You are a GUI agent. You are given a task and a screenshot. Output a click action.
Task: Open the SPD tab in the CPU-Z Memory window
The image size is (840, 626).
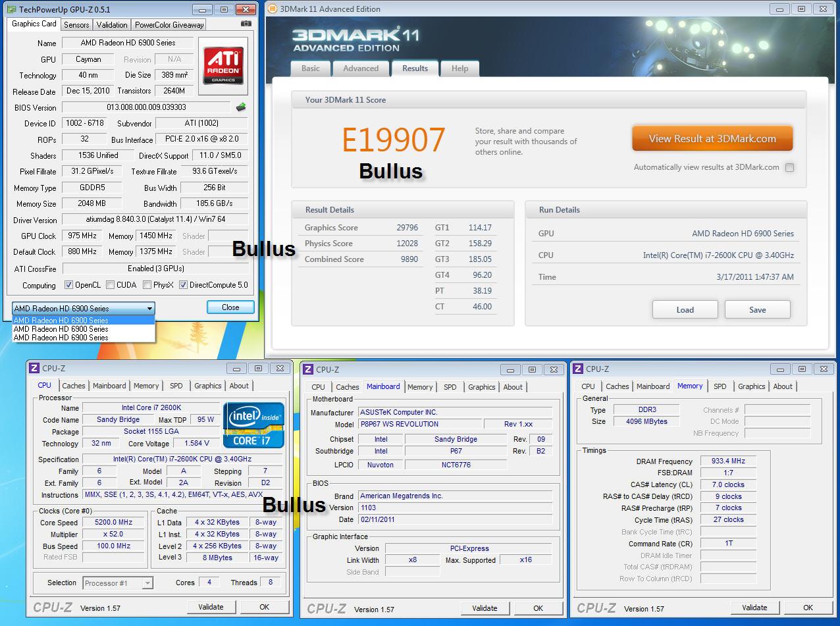pyautogui.click(x=720, y=386)
